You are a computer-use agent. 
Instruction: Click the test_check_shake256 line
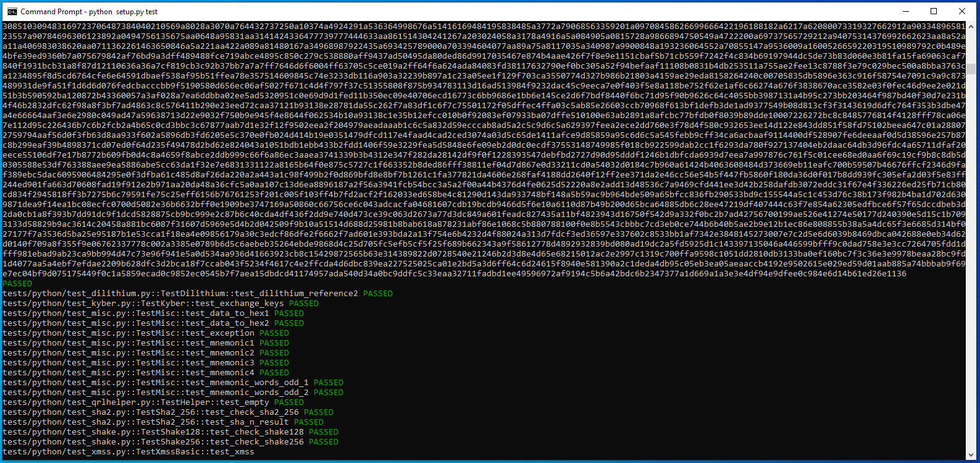coord(170,442)
